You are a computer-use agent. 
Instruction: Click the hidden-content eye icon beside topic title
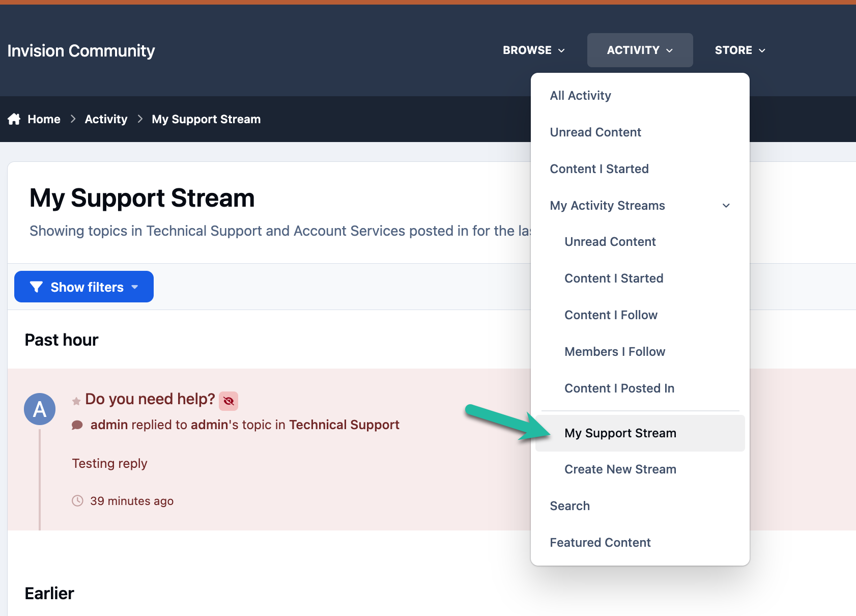229,401
